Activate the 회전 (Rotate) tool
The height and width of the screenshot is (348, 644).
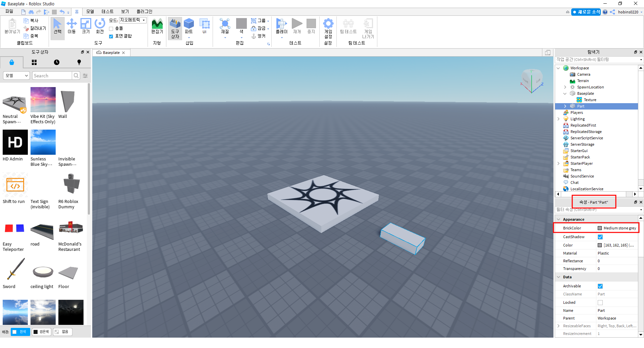tap(100, 27)
